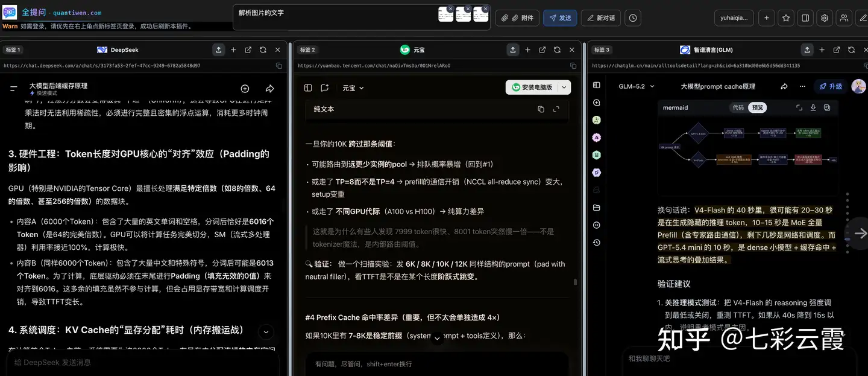This screenshot has height=376, width=868.
Task: Select 标签 3 tab label
Action: click(602, 50)
